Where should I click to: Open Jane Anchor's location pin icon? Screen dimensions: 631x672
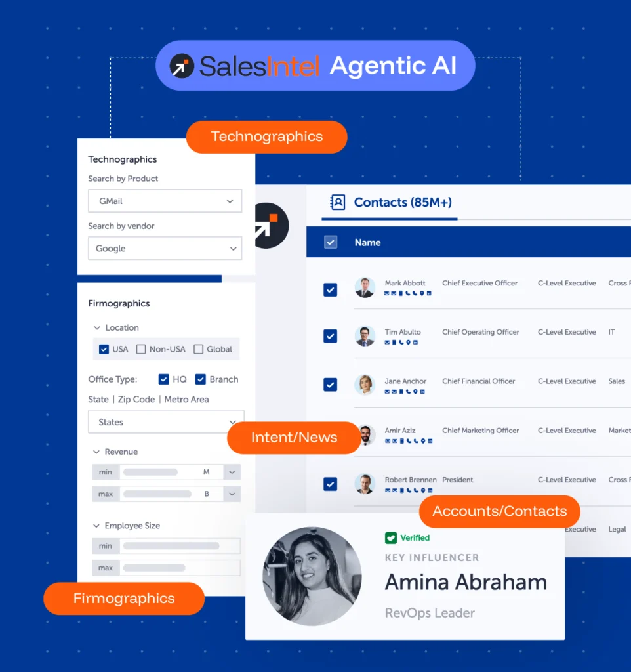coord(415,392)
